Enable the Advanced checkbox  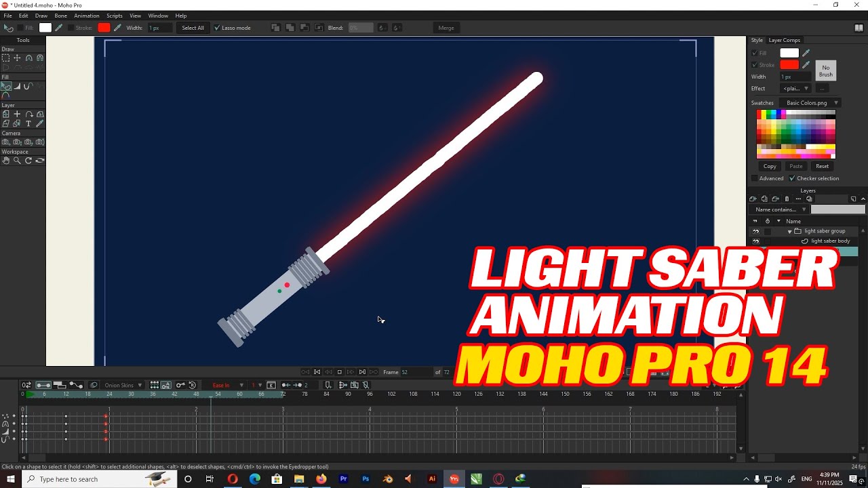(x=755, y=178)
